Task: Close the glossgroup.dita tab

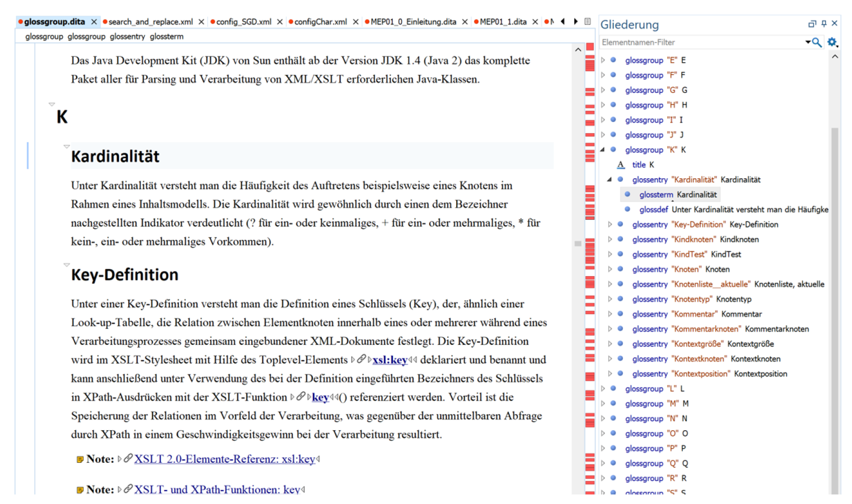Action: pyautogui.click(x=94, y=22)
